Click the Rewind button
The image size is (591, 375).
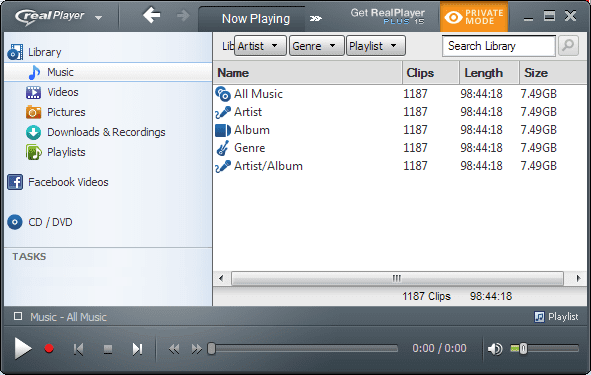point(174,349)
